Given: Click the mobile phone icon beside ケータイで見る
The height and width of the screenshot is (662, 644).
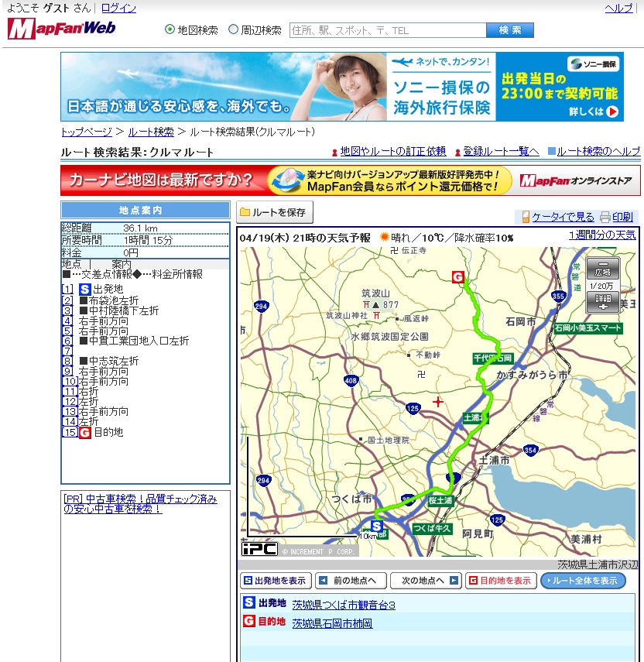Looking at the screenshot, I should (x=526, y=217).
